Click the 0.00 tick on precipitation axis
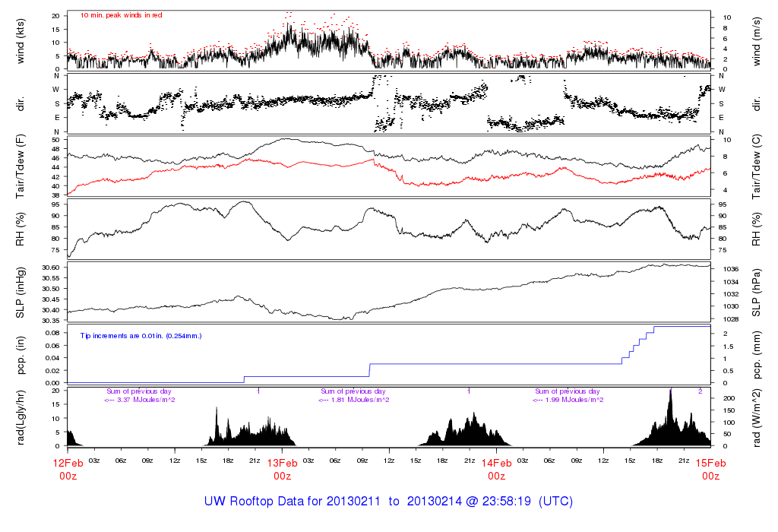This screenshot has width=778, height=532. click(x=52, y=383)
